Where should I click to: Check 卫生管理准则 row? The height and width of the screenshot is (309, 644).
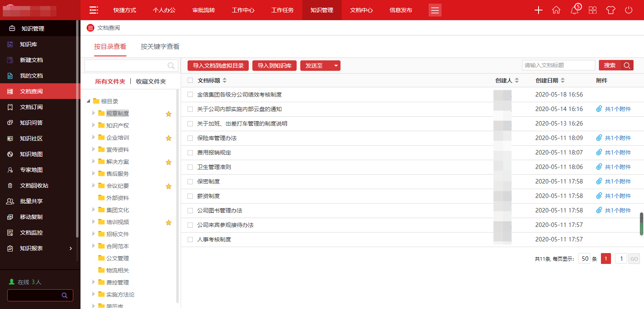tap(190, 167)
